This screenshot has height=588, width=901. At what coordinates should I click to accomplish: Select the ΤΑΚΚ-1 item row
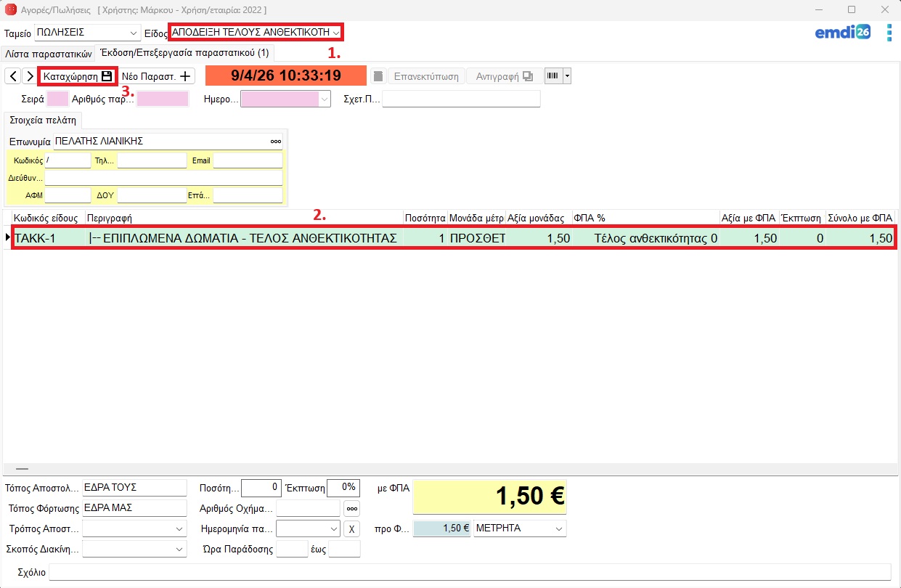[x=206, y=238]
